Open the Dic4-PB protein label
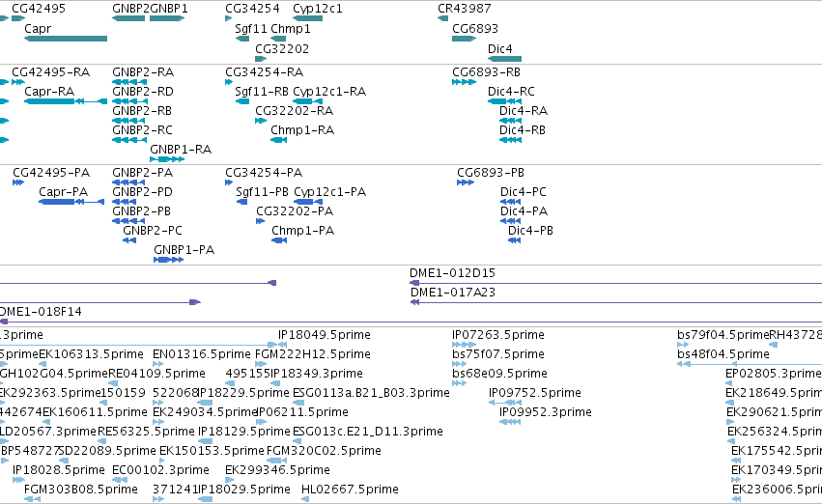822x504 pixels. coord(530,231)
